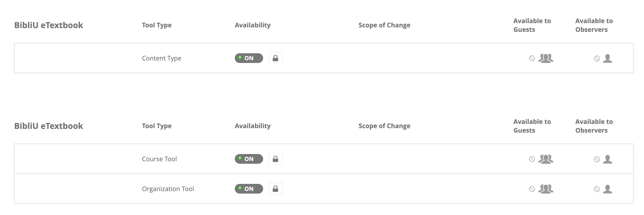
Task: Click observer-disabled circle icon in Course Tool row
Action: (x=597, y=159)
